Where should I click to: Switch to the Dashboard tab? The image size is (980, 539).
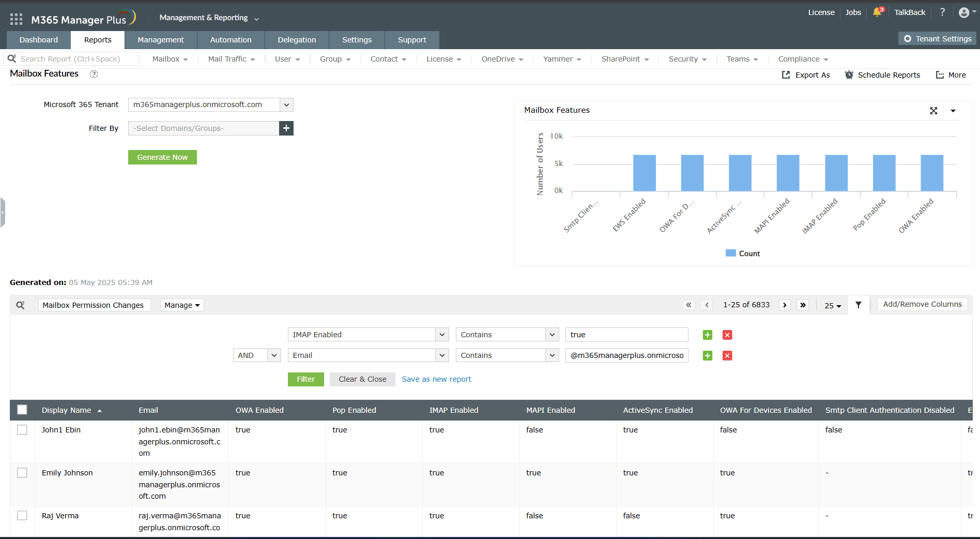pos(39,40)
